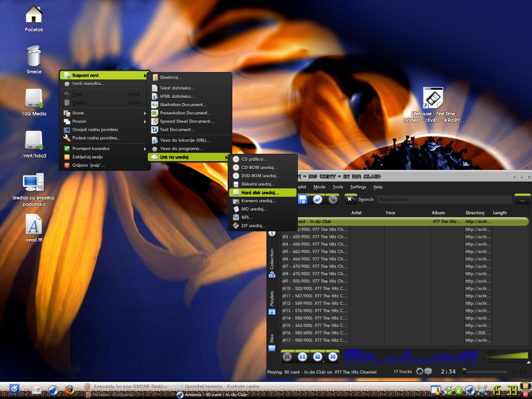Screen dimensions: 532x399
Task: Select DVD-ROM uređaj... entry
Action: [263, 176]
